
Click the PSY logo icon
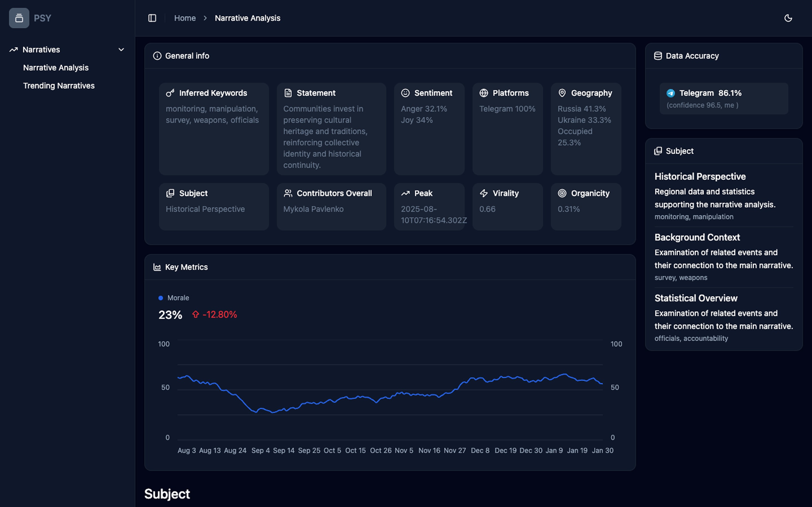19,18
